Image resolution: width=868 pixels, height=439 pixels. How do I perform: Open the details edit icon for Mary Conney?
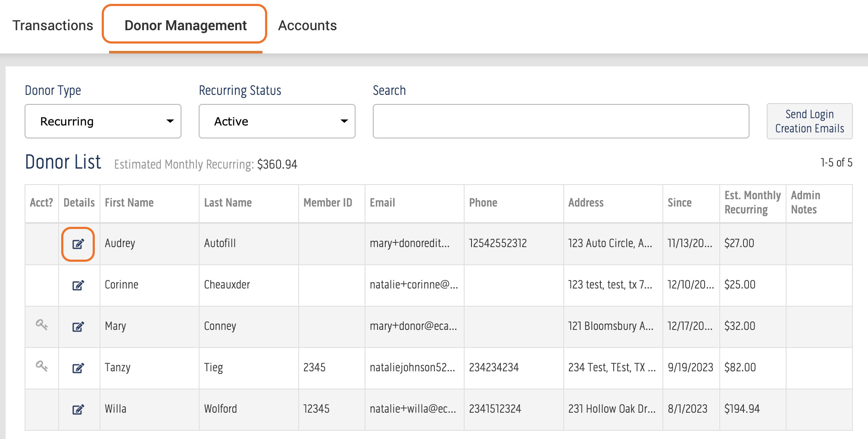[x=78, y=327]
